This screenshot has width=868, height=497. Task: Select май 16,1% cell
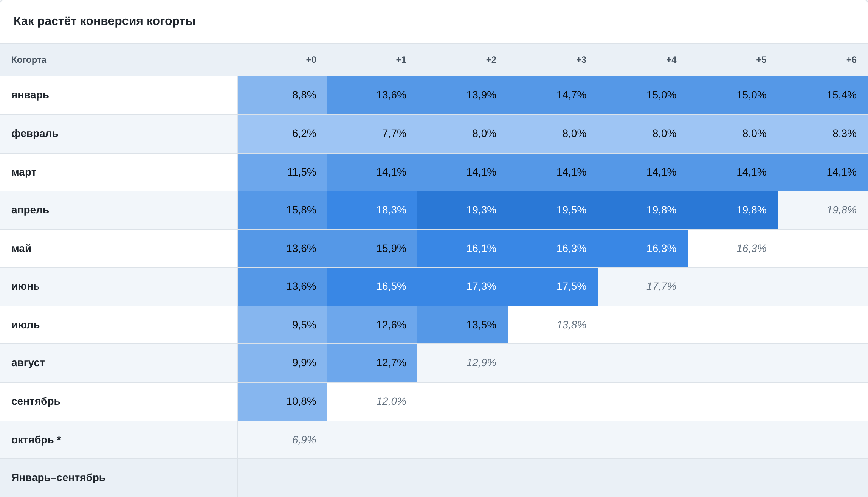[x=463, y=248]
